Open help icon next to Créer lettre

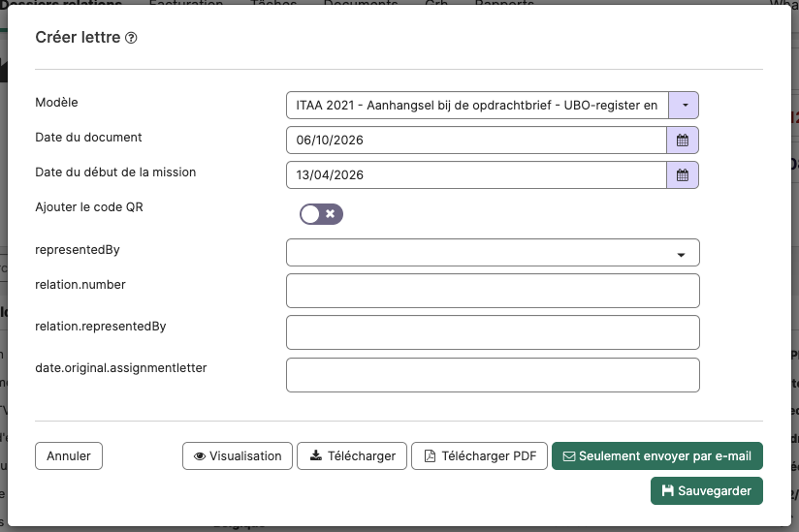pyautogui.click(x=131, y=38)
